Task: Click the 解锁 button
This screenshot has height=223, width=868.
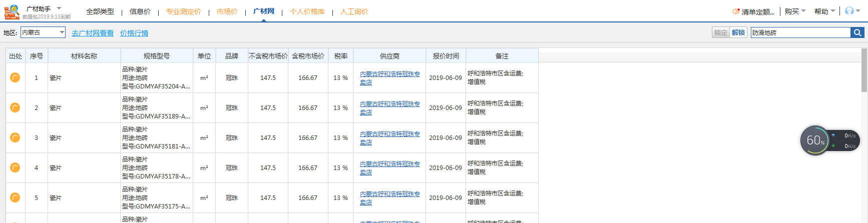Action: [x=738, y=32]
